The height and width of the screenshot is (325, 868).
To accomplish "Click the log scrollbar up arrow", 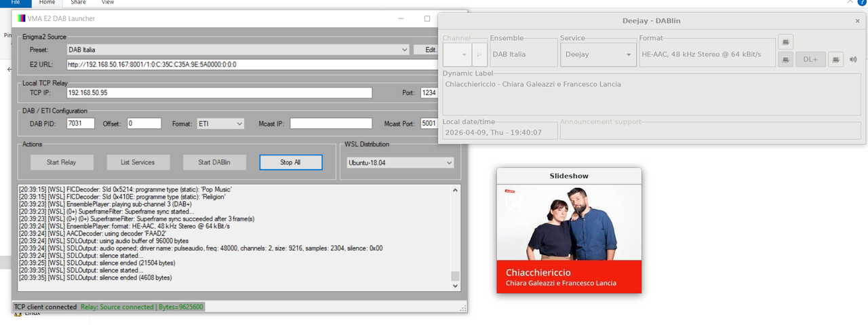I will pos(455,190).
